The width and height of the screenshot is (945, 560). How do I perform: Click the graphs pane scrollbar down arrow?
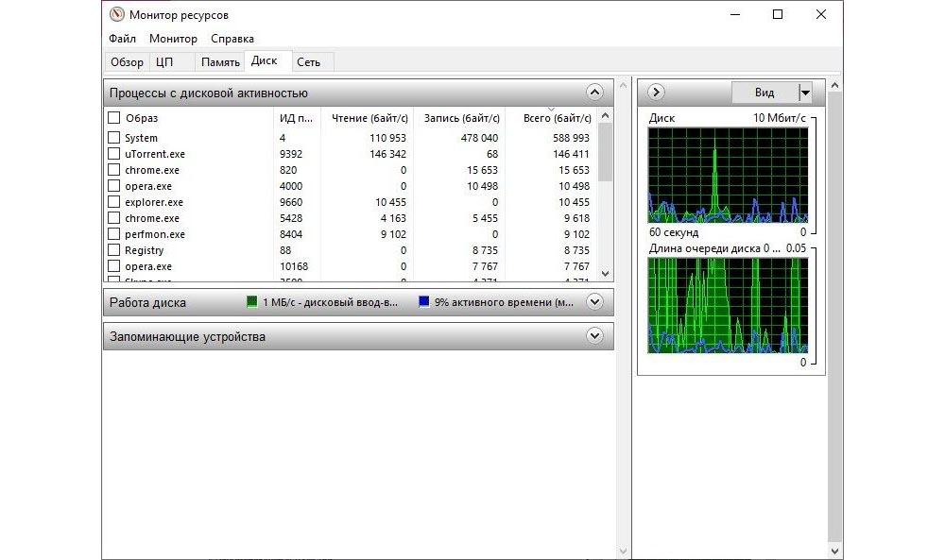point(834,551)
